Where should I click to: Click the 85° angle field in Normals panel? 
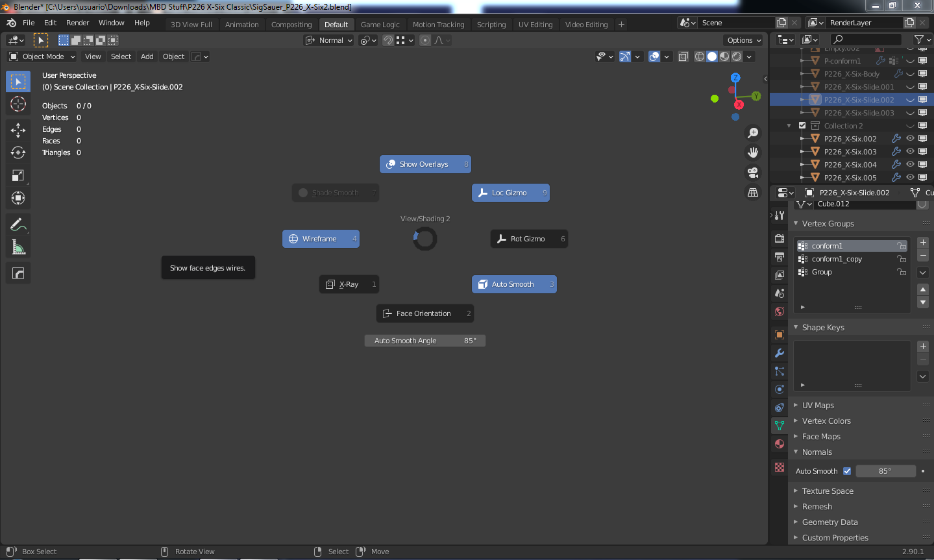tap(886, 471)
